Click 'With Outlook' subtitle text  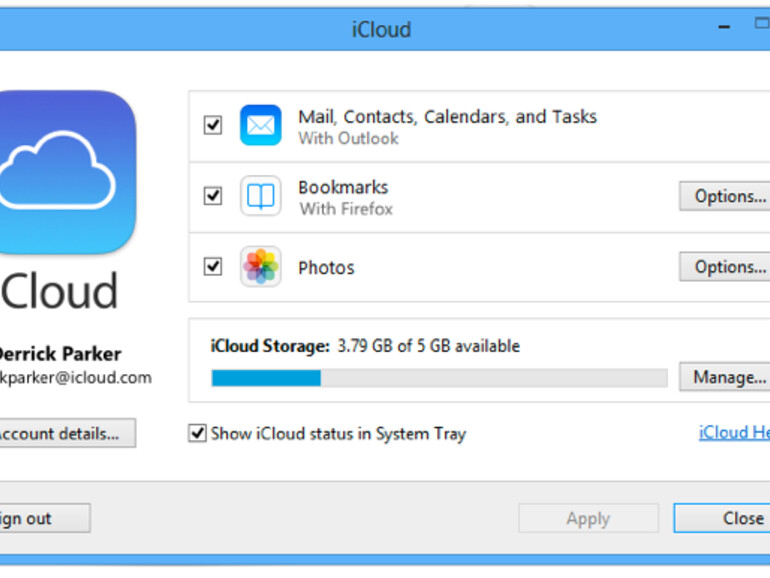(348, 138)
